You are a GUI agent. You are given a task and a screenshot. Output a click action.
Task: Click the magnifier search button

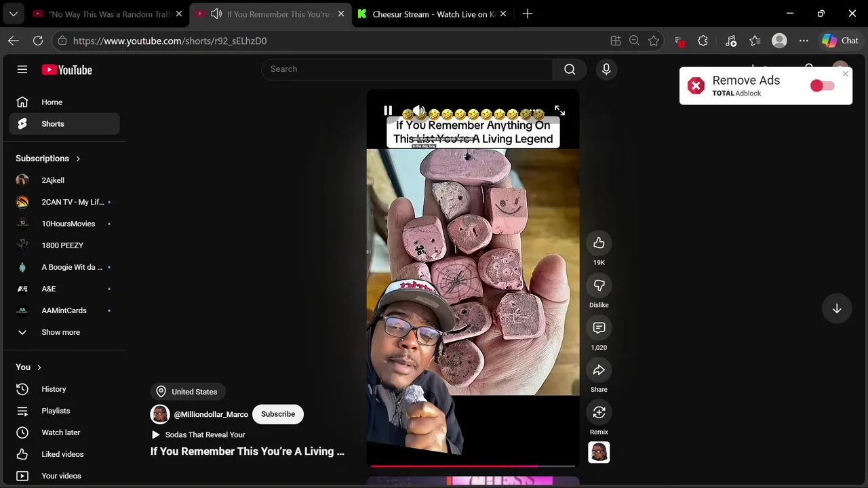pyautogui.click(x=570, y=69)
